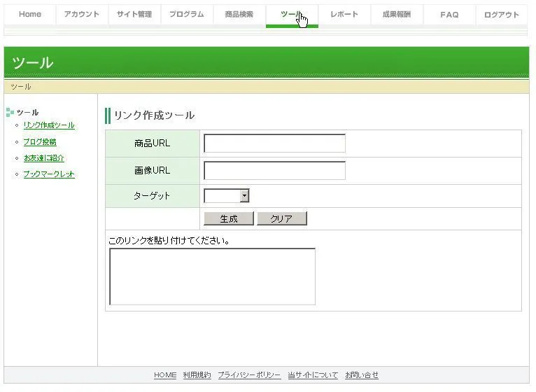Open the ブックマークレット sidebar link

pos(49,174)
